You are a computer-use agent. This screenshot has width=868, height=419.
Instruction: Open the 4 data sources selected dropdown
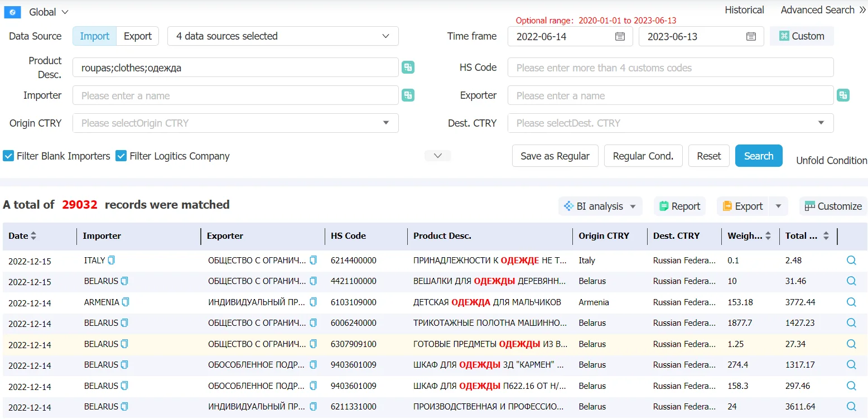coord(283,36)
